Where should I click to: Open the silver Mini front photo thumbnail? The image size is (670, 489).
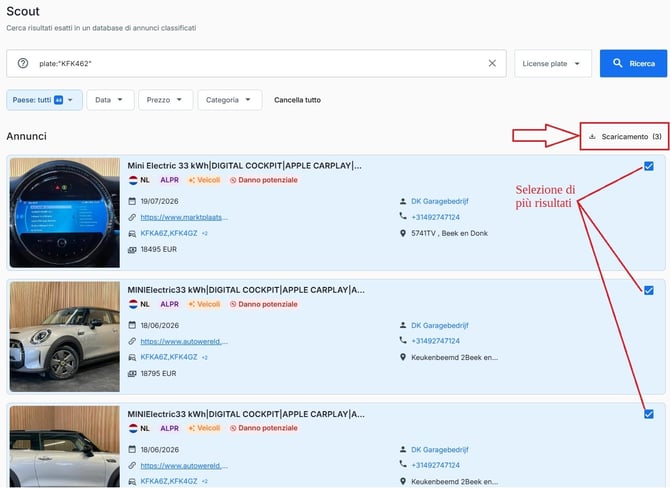65,336
